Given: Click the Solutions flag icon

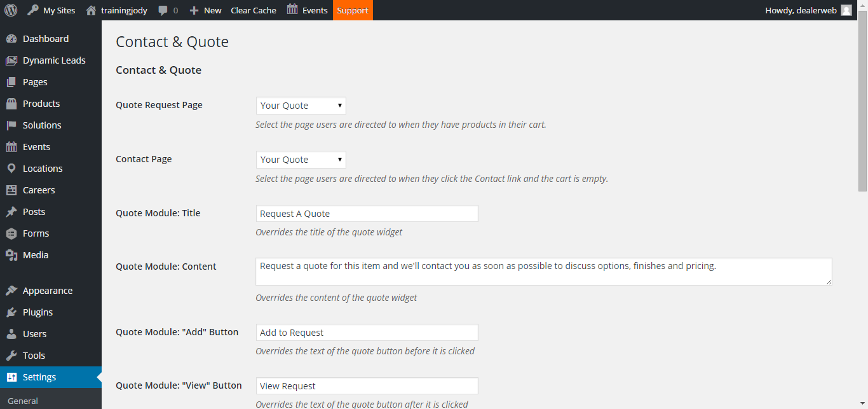Looking at the screenshot, I should [11, 125].
